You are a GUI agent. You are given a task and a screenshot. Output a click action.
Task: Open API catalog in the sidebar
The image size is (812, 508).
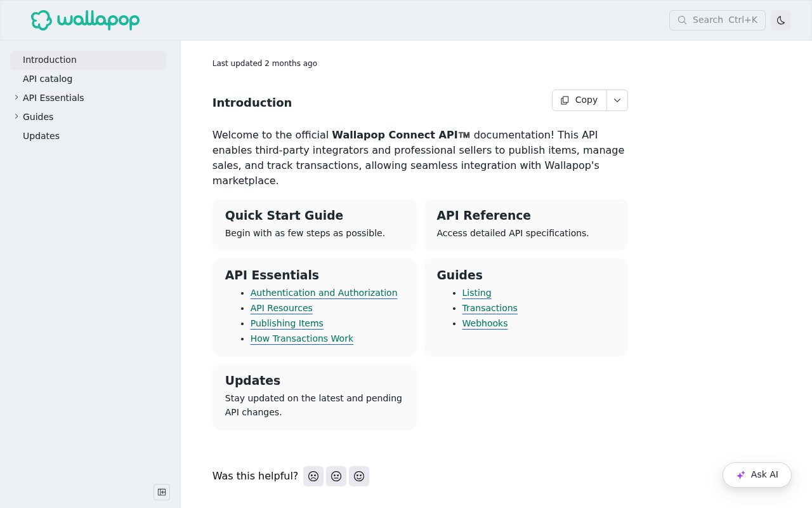(88, 79)
